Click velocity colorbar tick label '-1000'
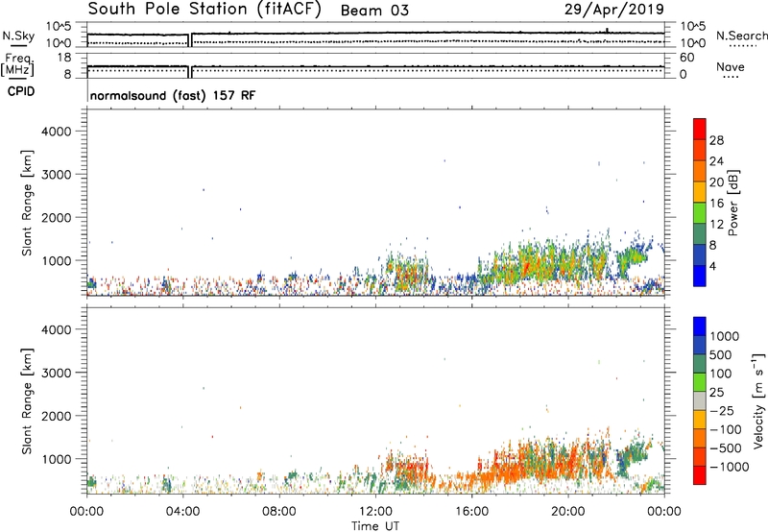768x532 pixels. (x=729, y=467)
